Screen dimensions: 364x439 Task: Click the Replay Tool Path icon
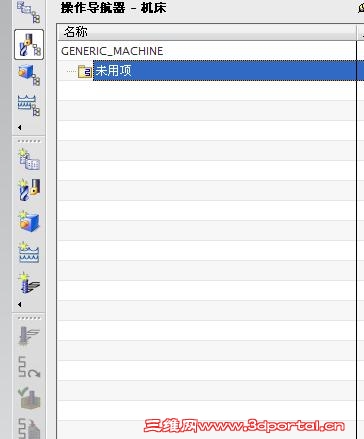coord(29,367)
